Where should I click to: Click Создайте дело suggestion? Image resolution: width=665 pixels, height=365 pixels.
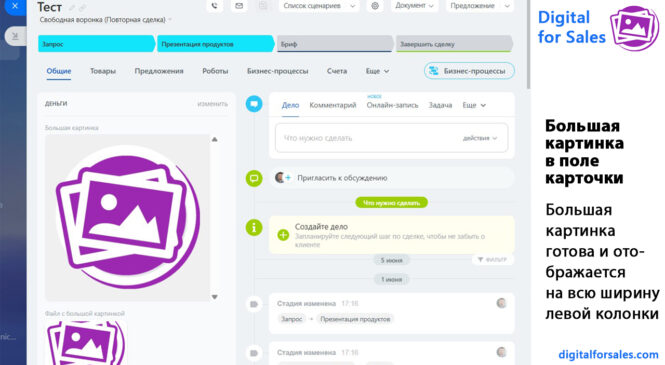point(391,235)
